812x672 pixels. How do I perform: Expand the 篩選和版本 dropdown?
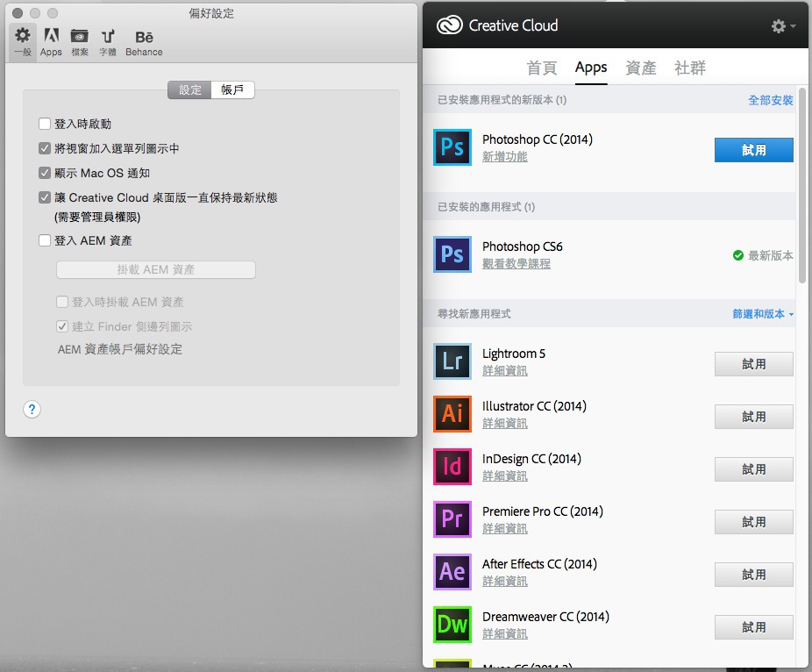point(763,313)
